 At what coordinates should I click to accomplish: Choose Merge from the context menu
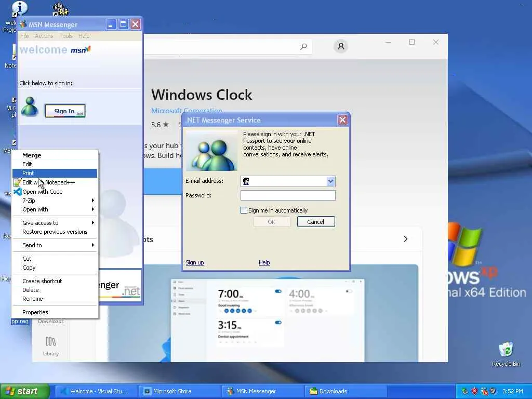pos(55,155)
